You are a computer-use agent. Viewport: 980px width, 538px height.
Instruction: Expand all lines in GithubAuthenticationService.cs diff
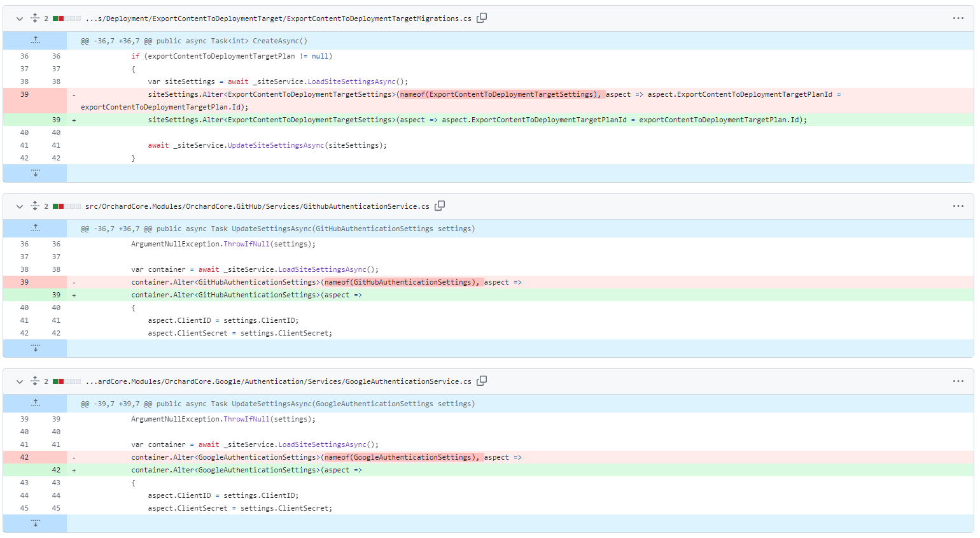point(35,206)
